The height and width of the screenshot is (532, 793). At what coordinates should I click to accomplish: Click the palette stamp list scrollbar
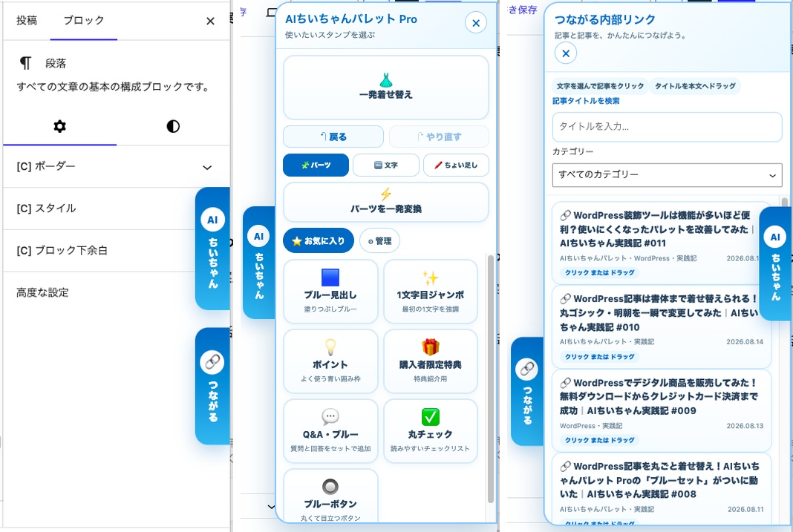(x=490, y=379)
